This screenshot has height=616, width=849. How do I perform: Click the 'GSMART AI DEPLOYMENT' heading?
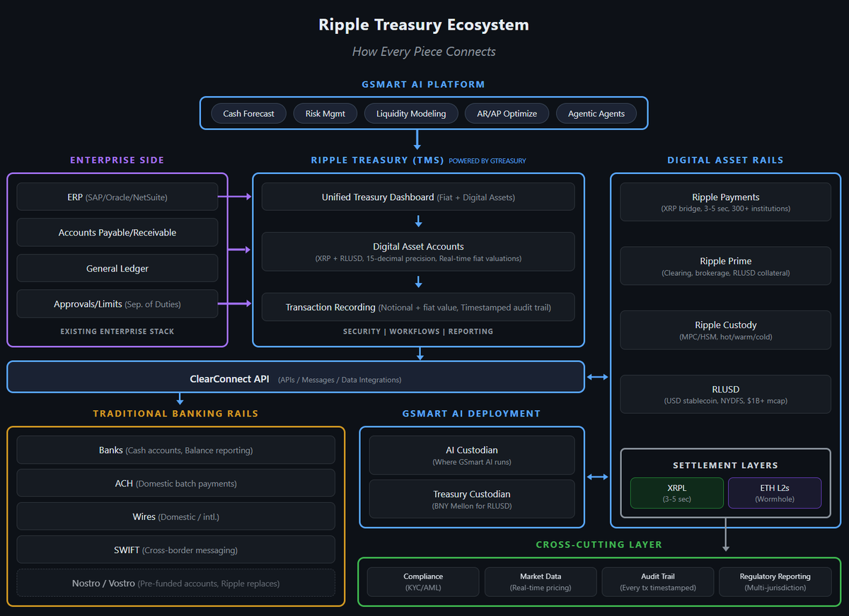click(472, 413)
